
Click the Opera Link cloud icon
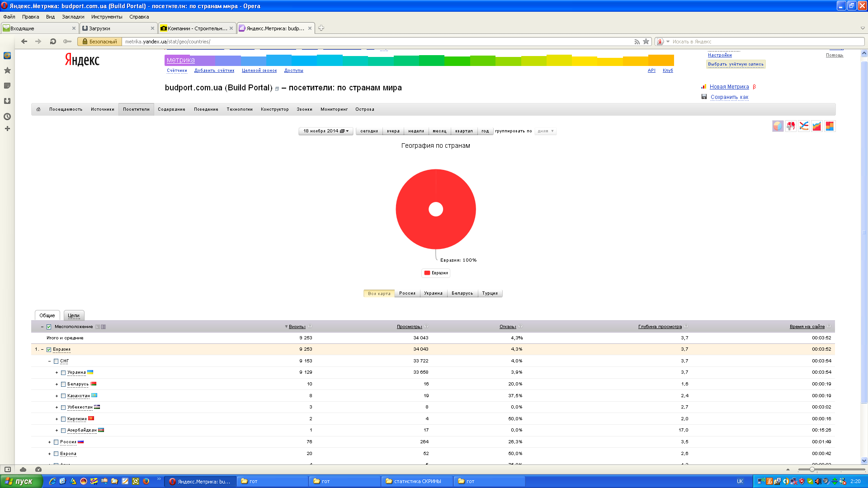click(x=23, y=469)
